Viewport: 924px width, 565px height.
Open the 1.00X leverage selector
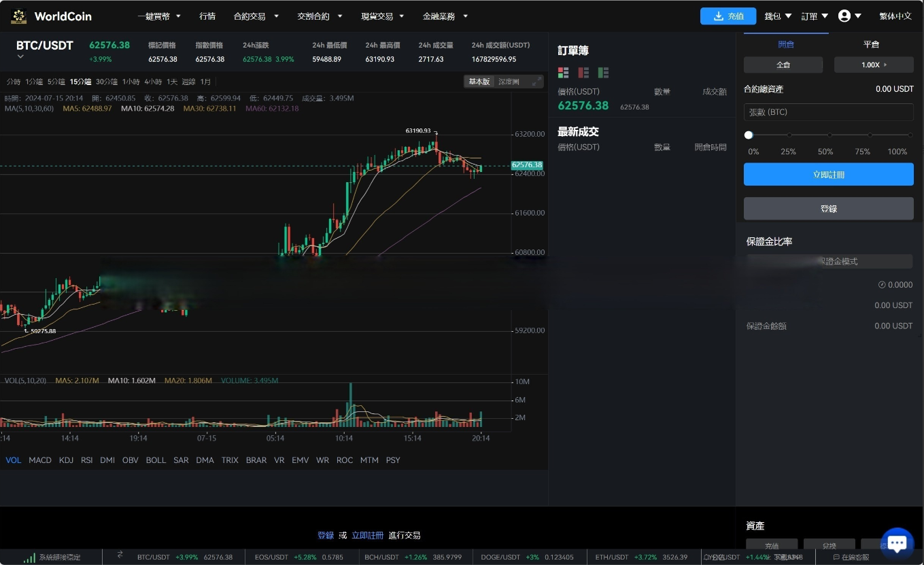click(x=874, y=65)
